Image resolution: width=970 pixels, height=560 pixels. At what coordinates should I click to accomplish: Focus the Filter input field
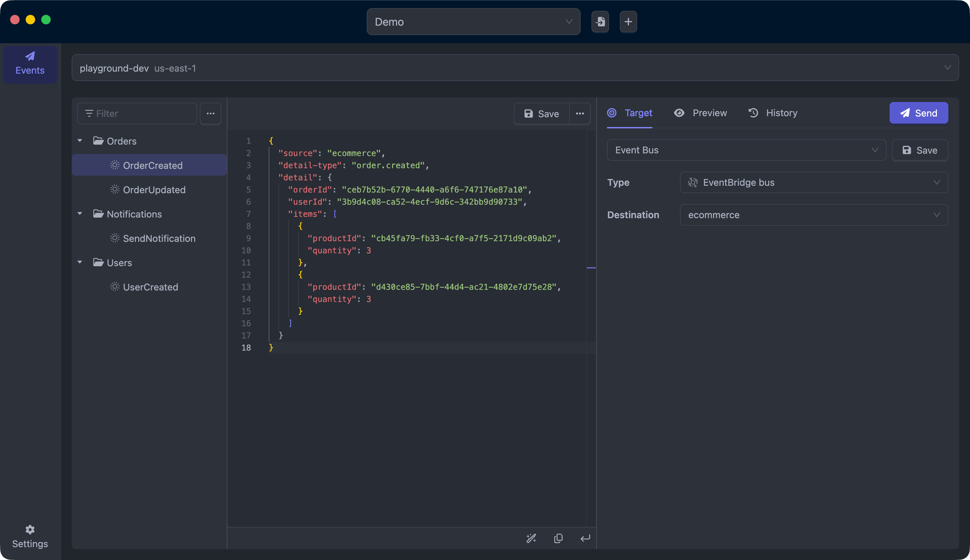click(x=137, y=113)
